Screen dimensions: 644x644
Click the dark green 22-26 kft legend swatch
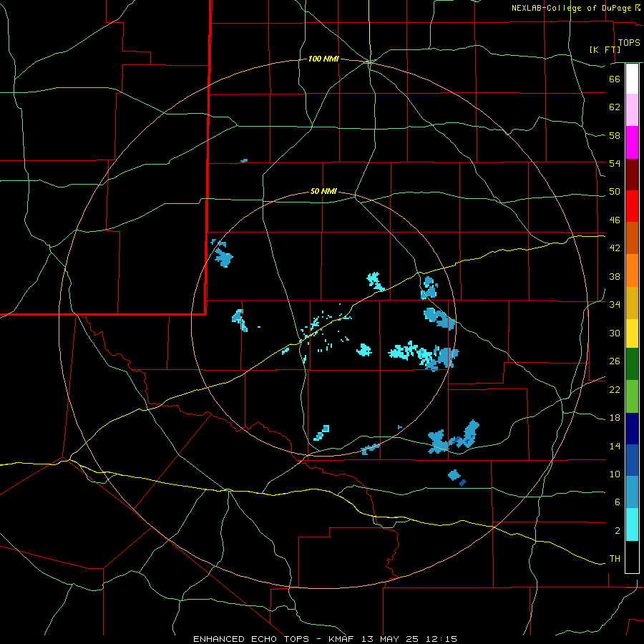tap(632, 364)
